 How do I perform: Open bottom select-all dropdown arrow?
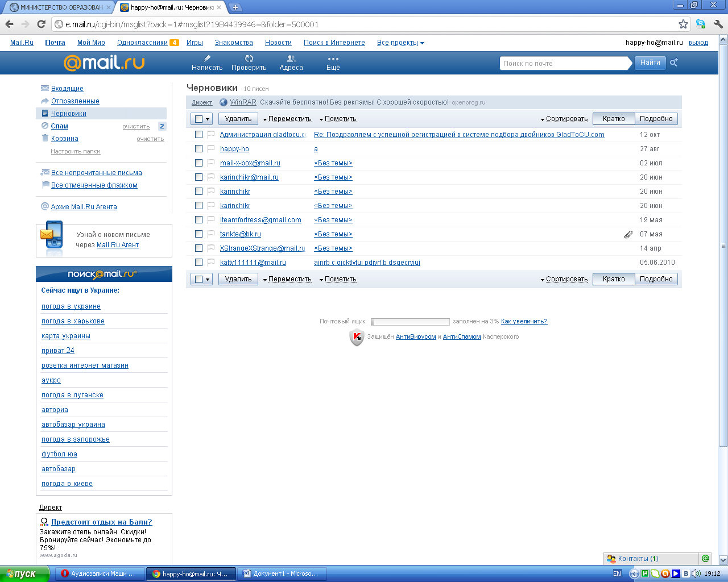(x=208, y=279)
